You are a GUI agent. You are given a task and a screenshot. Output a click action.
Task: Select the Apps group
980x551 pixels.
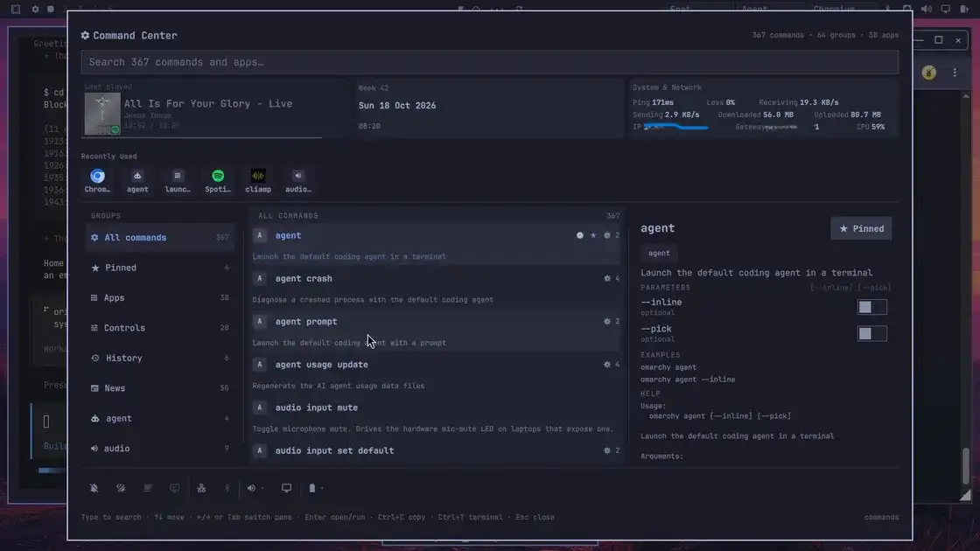coord(160,297)
